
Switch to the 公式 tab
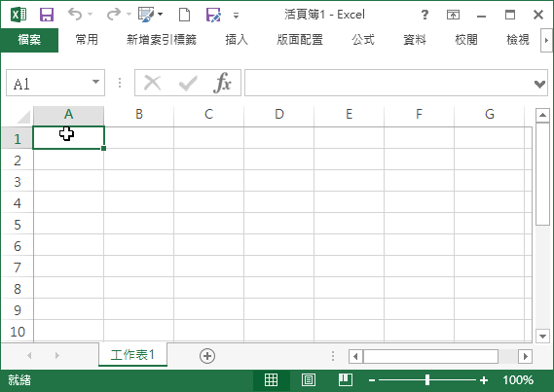tap(363, 40)
